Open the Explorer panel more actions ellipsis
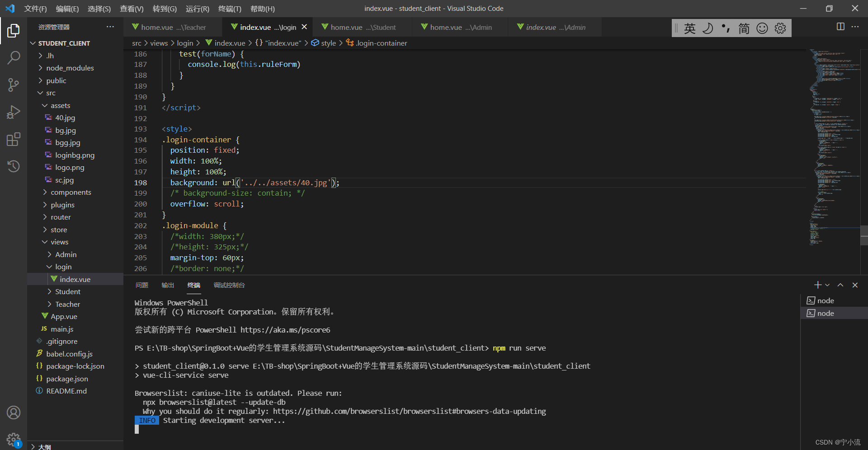The image size is (868, 450). click(110, 27)
